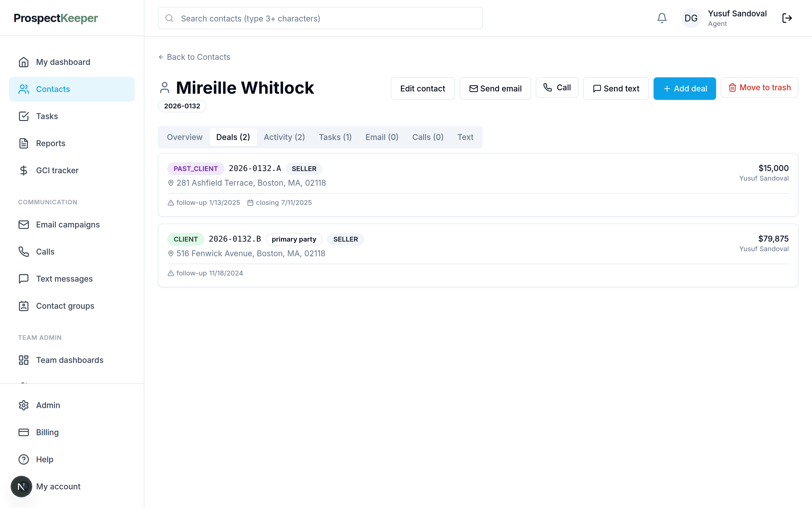This screenshot has height=508, width=812.
Task: Open the Billing menu item
Action: pyautogui.click(x=72, y=432)
